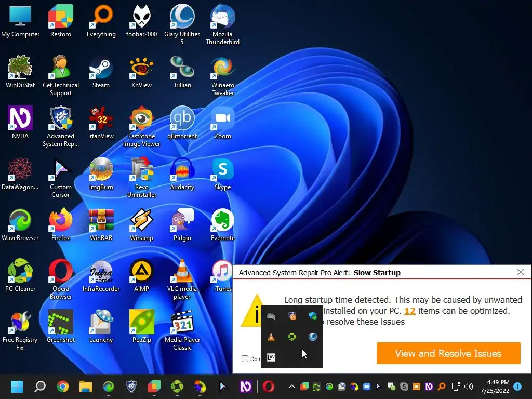This screenshot has height=399, width=532.
Task: Click the orange 12 items link
Action: [x=409, y=311]
